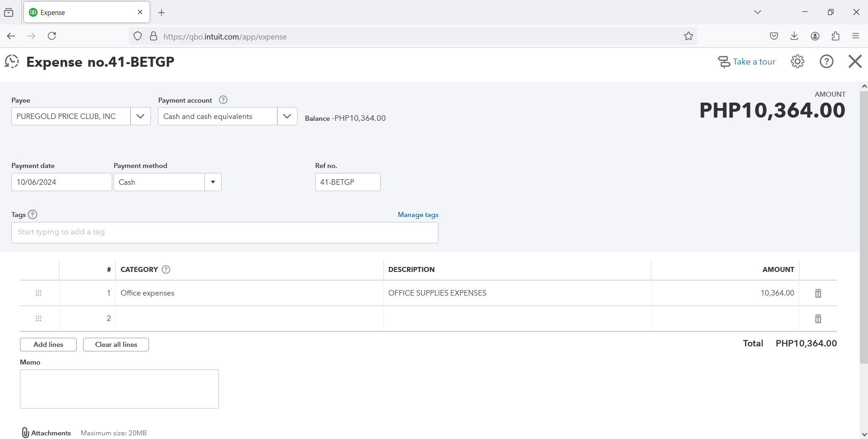Click the Take a tour signpost icon
This screenshot has height=439, width=868.
pos(724,62)
